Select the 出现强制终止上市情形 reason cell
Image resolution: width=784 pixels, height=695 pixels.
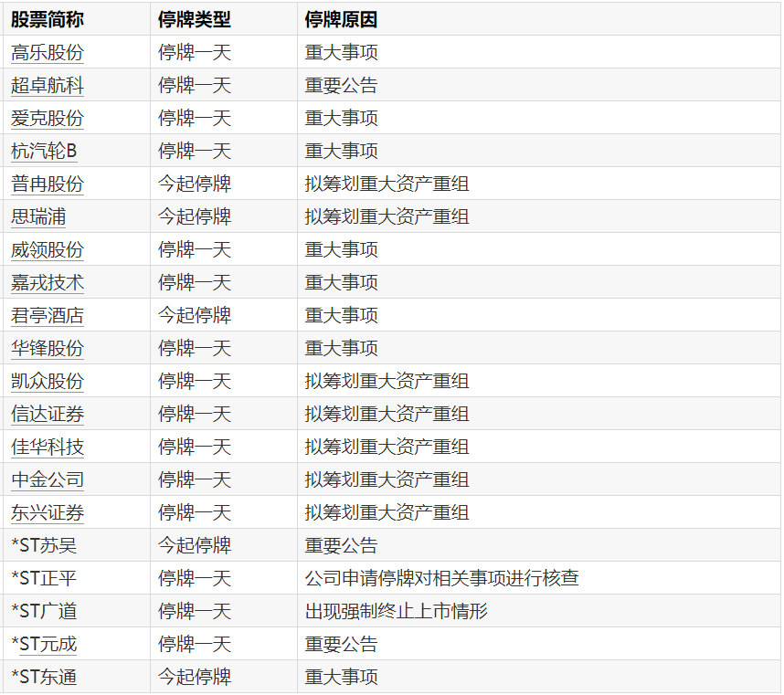[x=396, y=612]
